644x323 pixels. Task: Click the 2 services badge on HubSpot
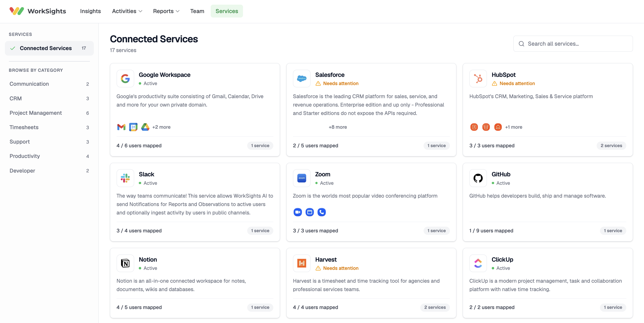pos(611,146)
